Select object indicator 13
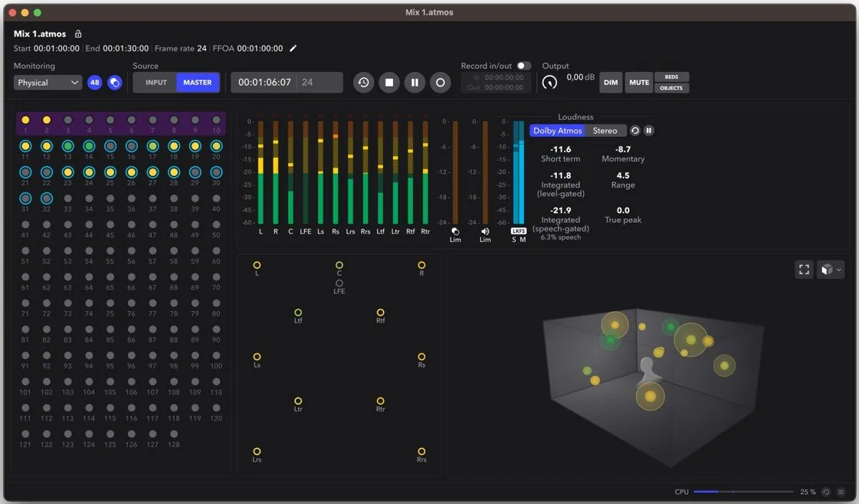859x504 pixels. click(x=67, y=146)
